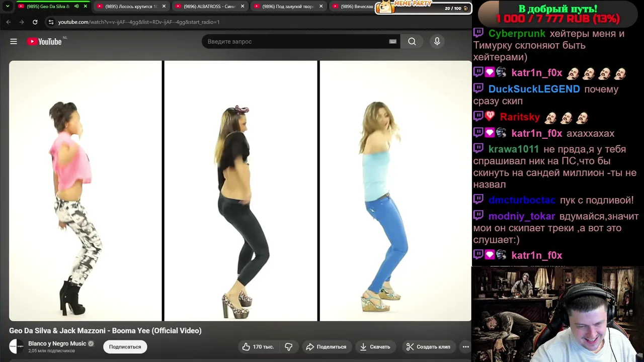
Task: Click the Скачать download button
Action: [x=375, y=346]
